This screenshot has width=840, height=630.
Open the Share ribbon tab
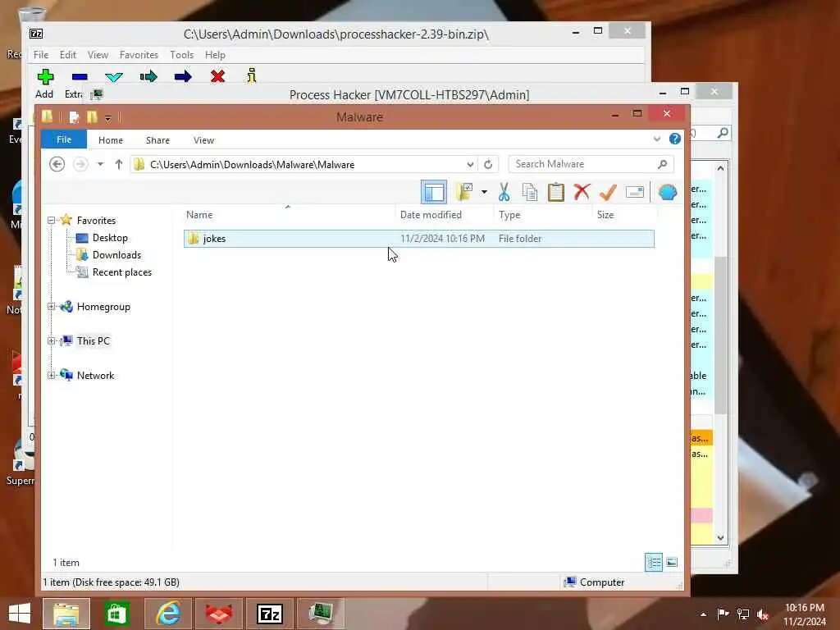tap(157, 139)
